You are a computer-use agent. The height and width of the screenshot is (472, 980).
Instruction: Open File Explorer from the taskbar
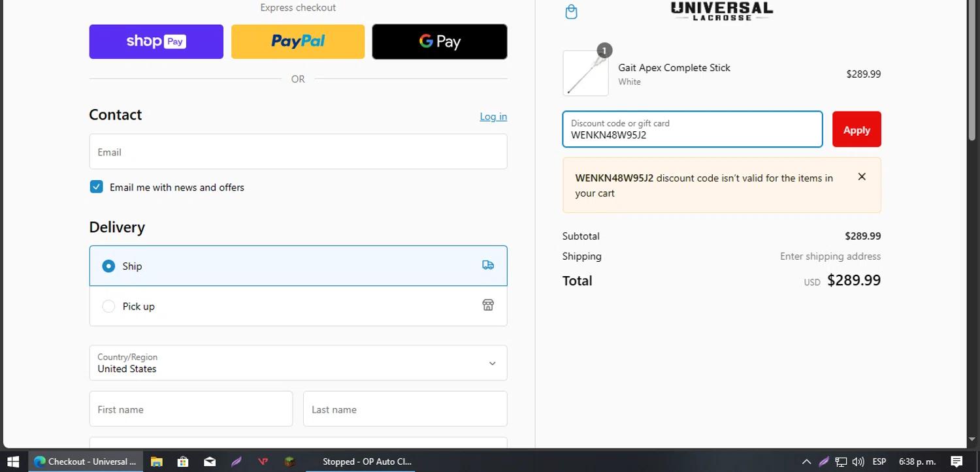156,462
